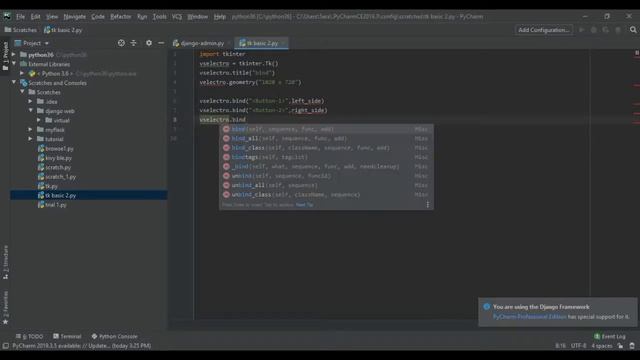This screenshot has height=360, width=640.
Task: Hide the Project panel with minus icon
Action: pos(161,43)
